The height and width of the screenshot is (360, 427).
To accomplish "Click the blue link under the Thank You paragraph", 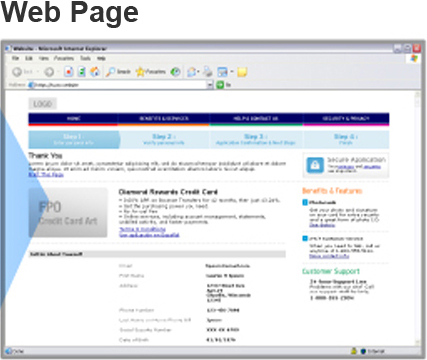I will tap(46, 175).
